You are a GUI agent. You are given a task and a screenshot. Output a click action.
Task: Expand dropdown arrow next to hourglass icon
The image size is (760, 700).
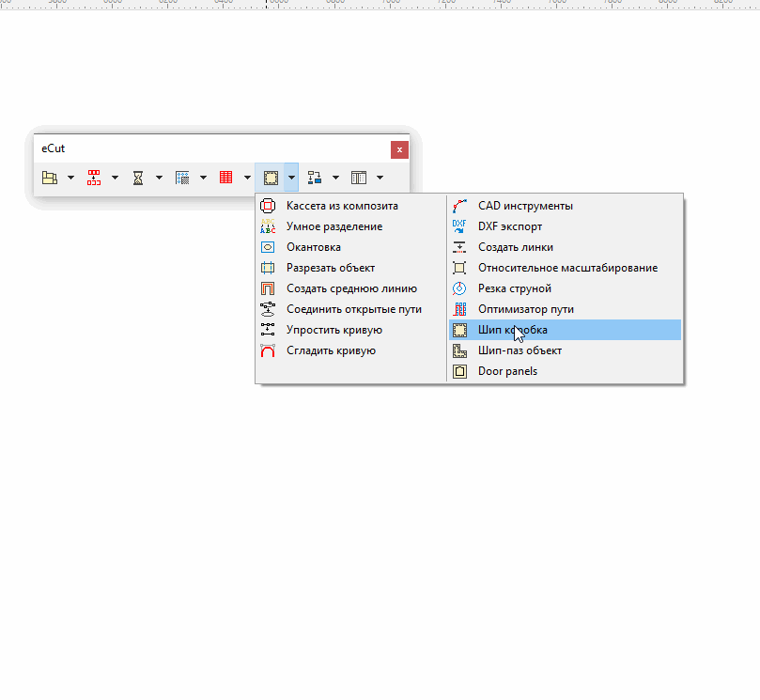[x=159, y=177]
